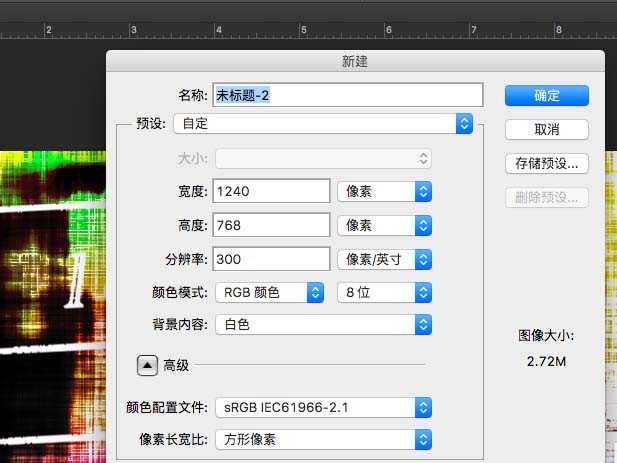Open the 像素长宽比 方形像素 dropdown

(x=324, y=439)
